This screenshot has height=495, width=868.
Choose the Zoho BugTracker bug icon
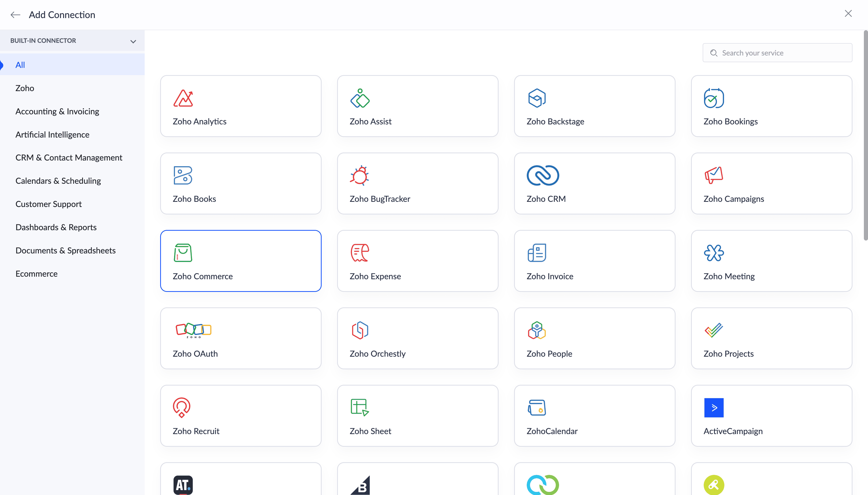point(360,175)
